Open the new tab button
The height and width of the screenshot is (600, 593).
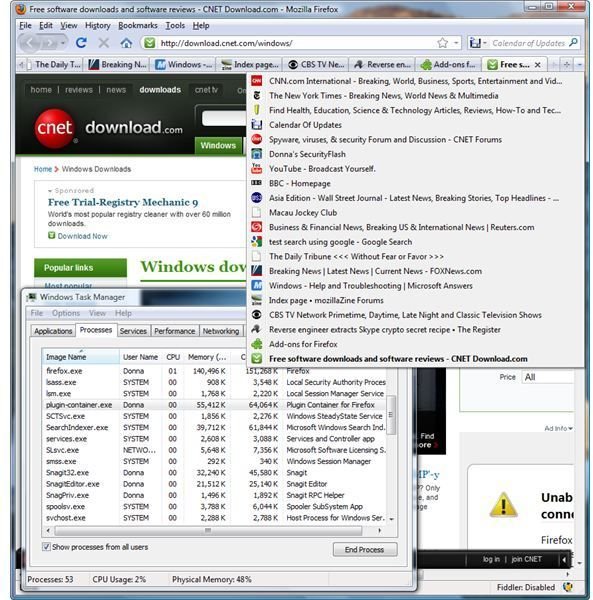click(567, 65)
